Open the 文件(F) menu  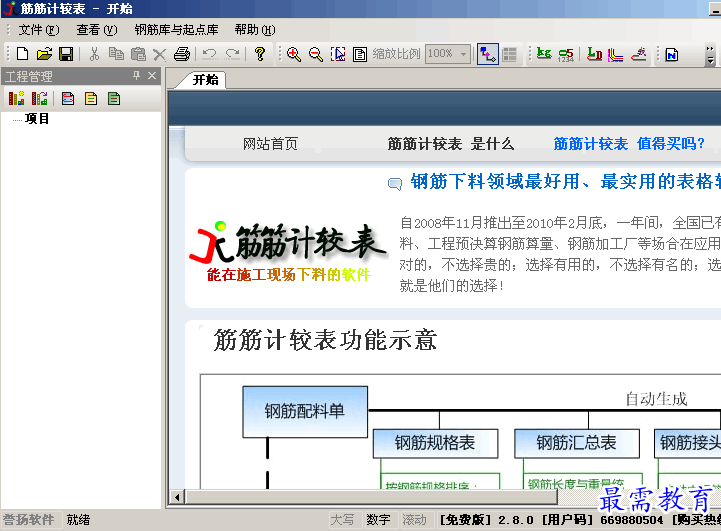(x=39, y=30)
